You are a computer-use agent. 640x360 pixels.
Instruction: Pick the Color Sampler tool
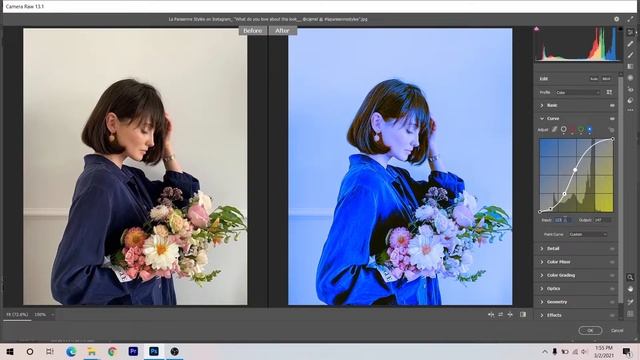(x=630, y=302)
